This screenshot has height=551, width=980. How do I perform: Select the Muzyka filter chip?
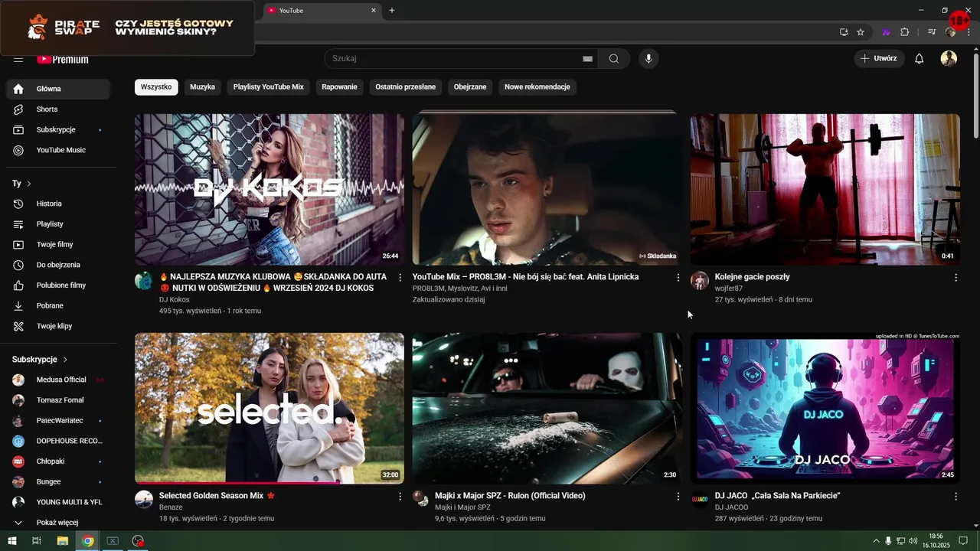coord(203,87)
